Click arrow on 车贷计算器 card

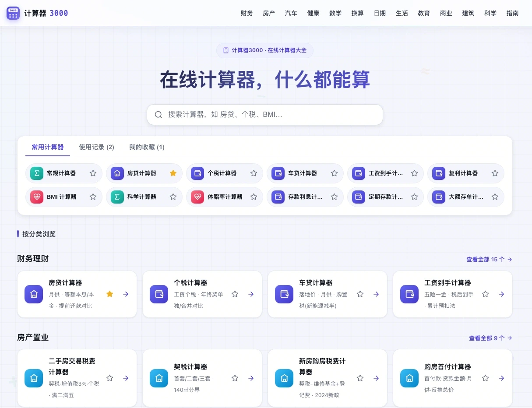coord(376,294)
